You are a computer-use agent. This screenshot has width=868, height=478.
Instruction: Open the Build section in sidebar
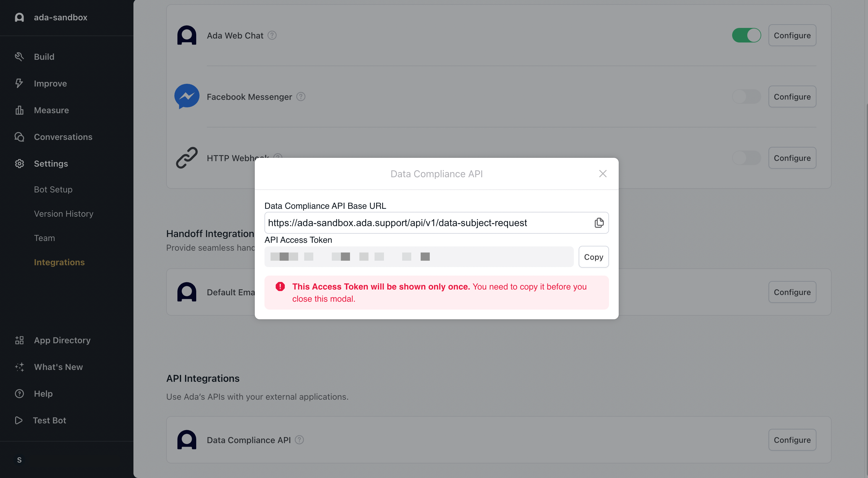[44, 57]
